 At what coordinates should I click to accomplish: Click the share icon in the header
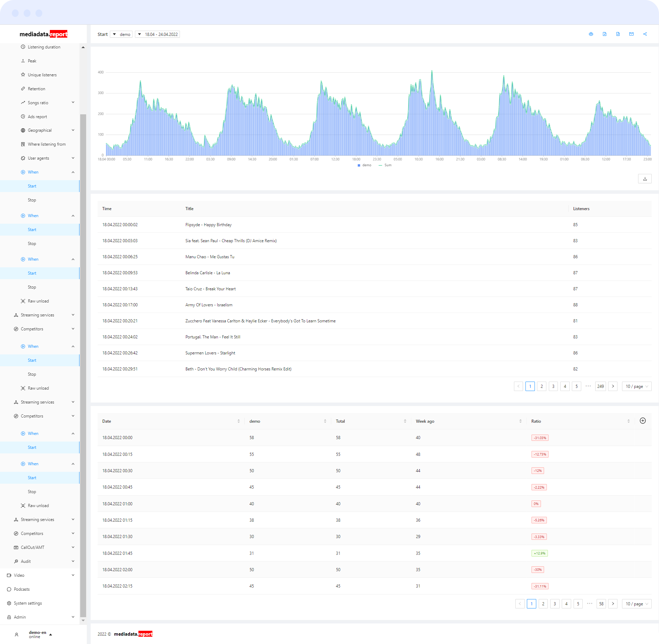(645, 34)
